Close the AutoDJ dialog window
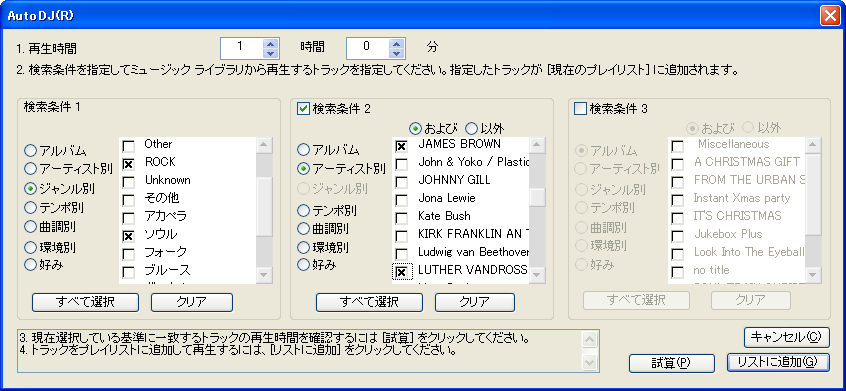The width and height of the screenshot is (846, 391). pos(829,16)
